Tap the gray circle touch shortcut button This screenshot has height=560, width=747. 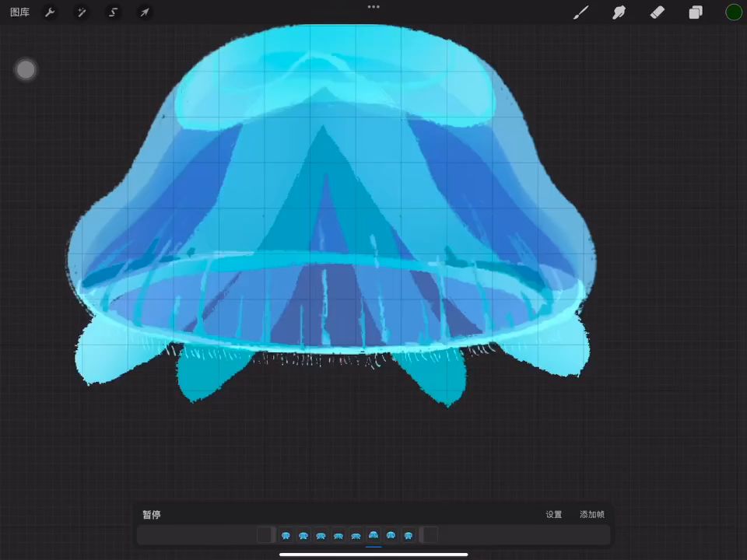click(x=26, y=70)
